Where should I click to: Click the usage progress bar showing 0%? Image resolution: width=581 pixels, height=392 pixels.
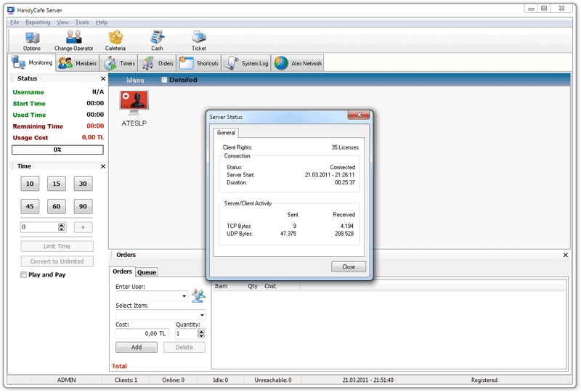click(x=57, y=150)
